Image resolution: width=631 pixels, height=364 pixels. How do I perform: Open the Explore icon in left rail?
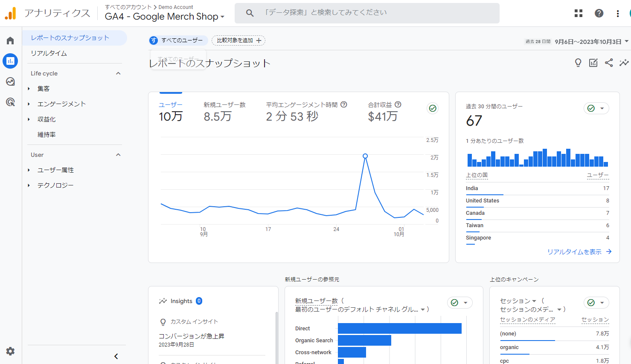[x=10, y=81]
